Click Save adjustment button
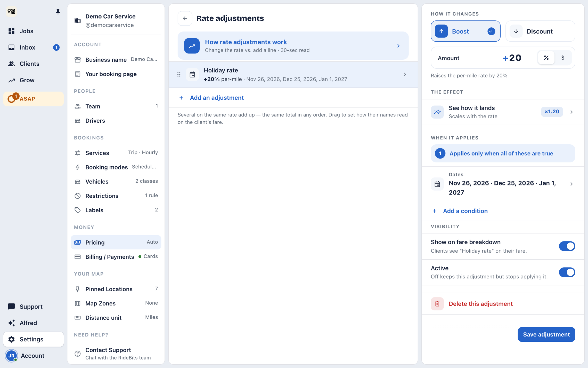Viewport: 588px width, 368px height. click(546, 334)
